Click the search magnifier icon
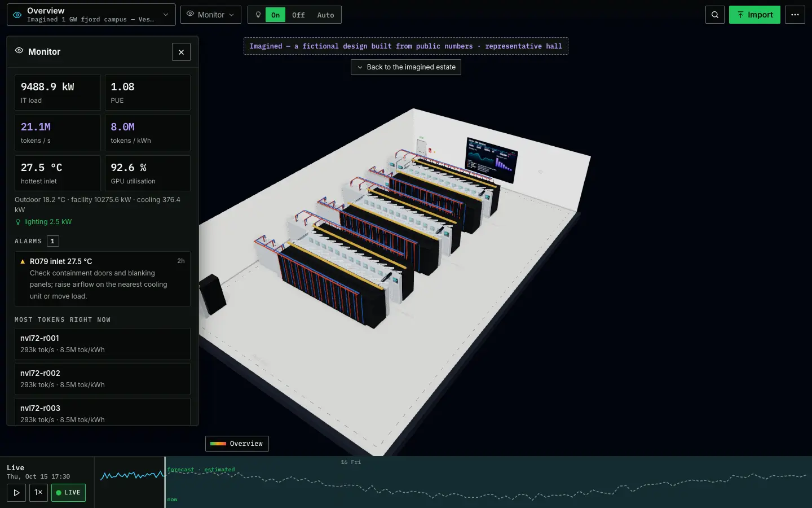 714,15
